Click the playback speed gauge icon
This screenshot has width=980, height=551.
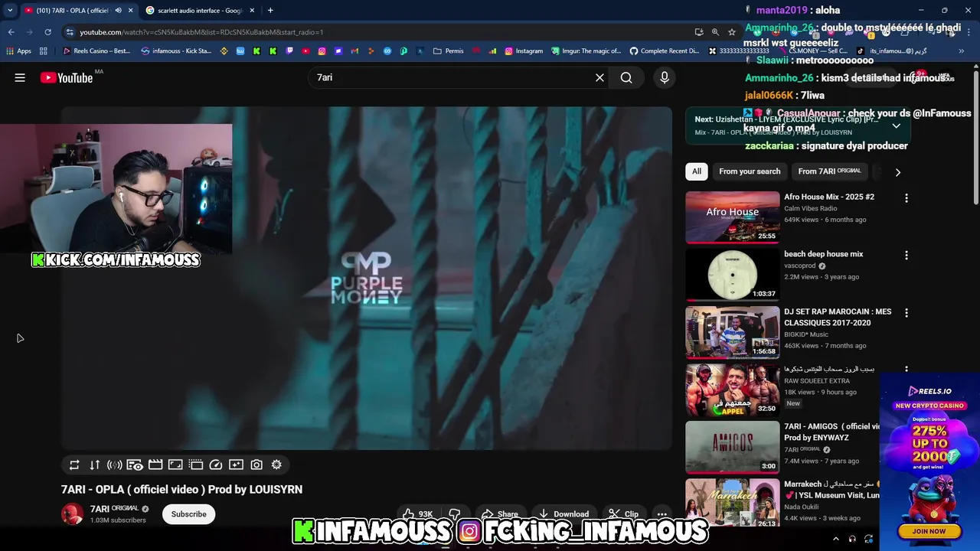[216, 465]
